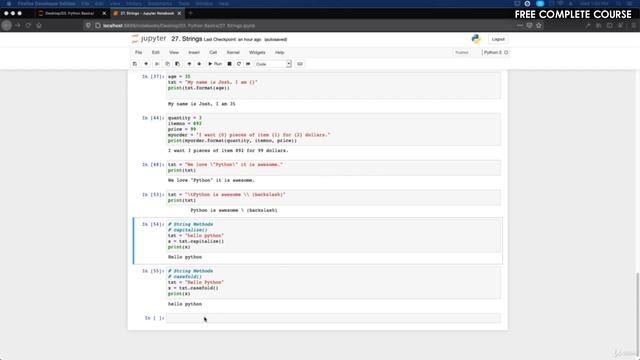
Task: Select cell In [44] with myorder code
Action: [333, 129]
